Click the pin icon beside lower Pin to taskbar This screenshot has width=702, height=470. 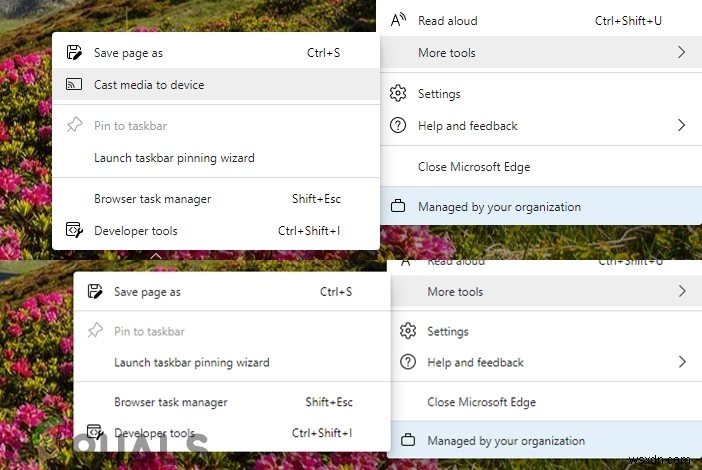pyautogui.click(x=95, y=331)
